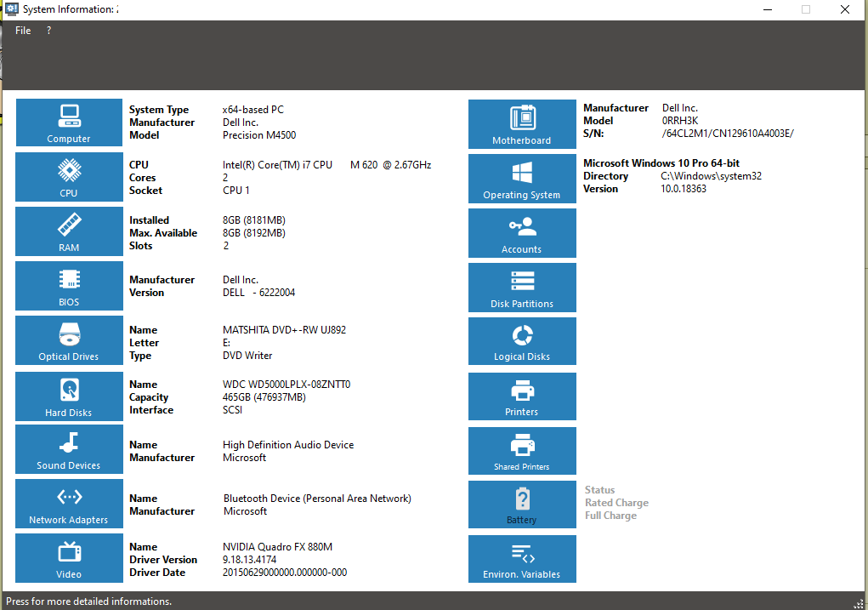Click the 'x64-based PC' system type value
Viewport: 868px width, 610px height.
tap(253, 110)
